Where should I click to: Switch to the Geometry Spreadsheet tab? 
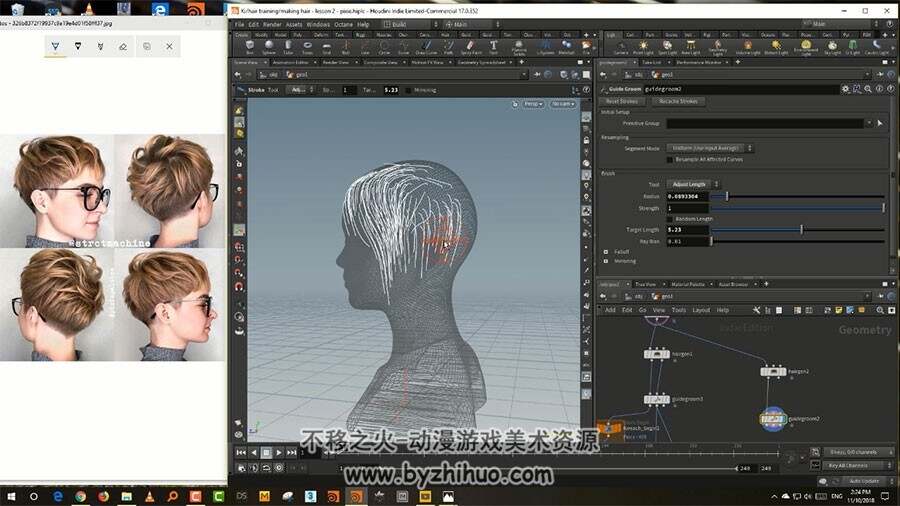tap(482, 62)
